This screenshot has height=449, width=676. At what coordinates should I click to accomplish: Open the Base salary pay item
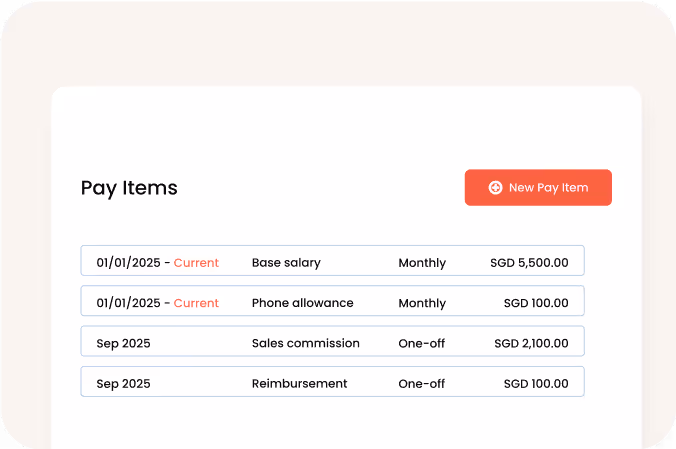pyautogui.click(x=286, y=263)
